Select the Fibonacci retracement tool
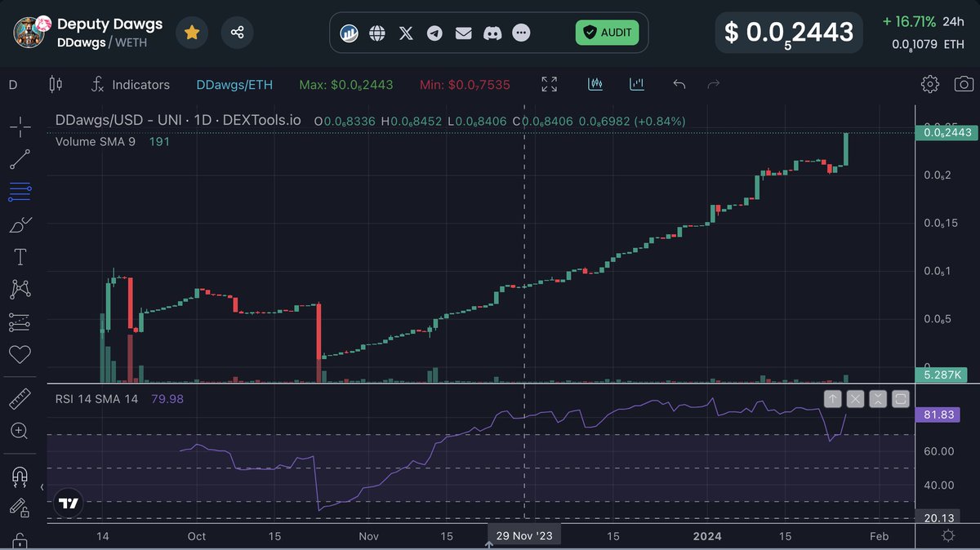The height and width of the screenshot is (550, 980). [x=20, y=192]
